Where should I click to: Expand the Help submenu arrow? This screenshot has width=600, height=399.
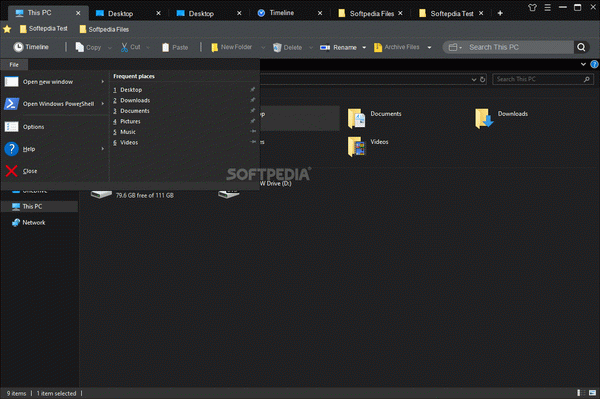(x=103, y=149)
